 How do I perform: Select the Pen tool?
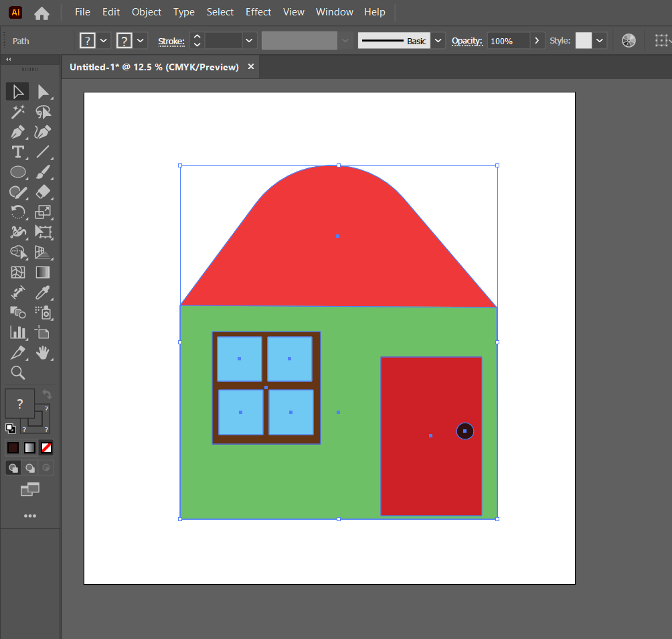click(17, 132)
